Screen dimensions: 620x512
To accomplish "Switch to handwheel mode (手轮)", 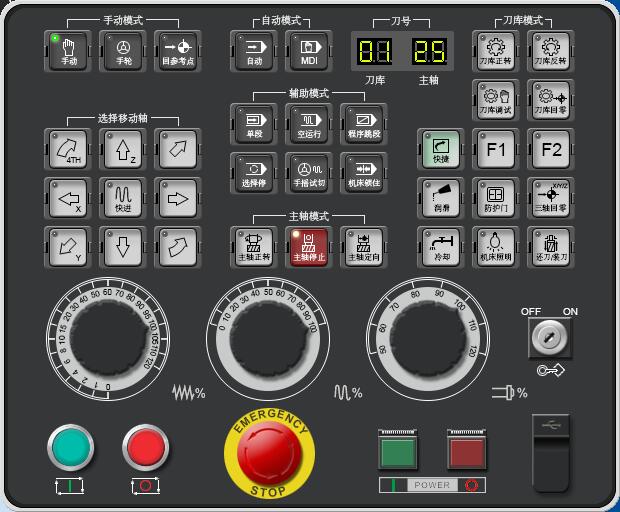I will click(123, 50).
